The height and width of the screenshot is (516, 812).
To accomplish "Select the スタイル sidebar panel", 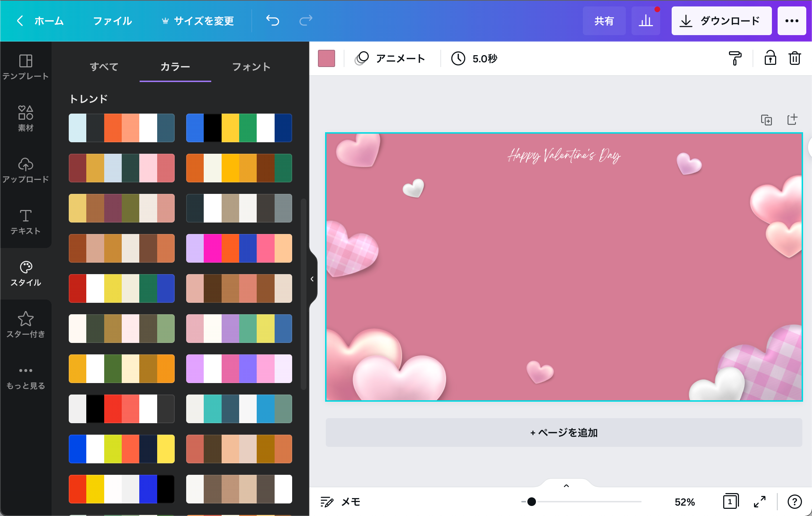I will click(x=26, y=274).
